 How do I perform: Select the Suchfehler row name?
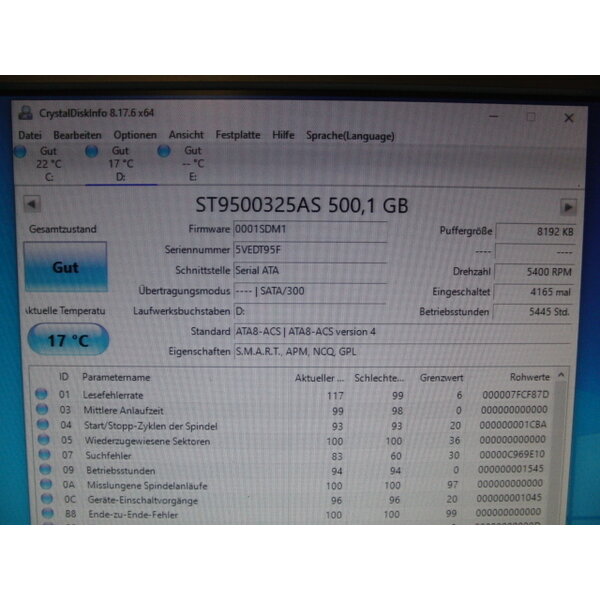[x=108, y=456]
